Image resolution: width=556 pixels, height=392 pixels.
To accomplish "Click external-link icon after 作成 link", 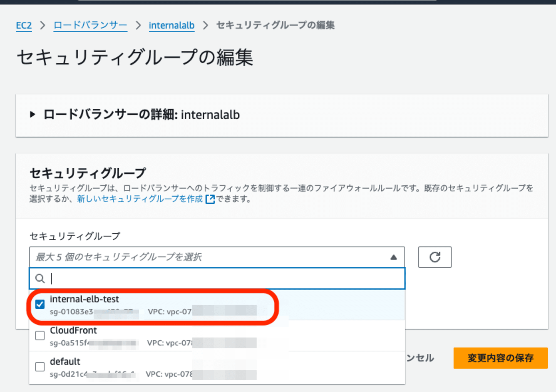I will click(210, 199).
